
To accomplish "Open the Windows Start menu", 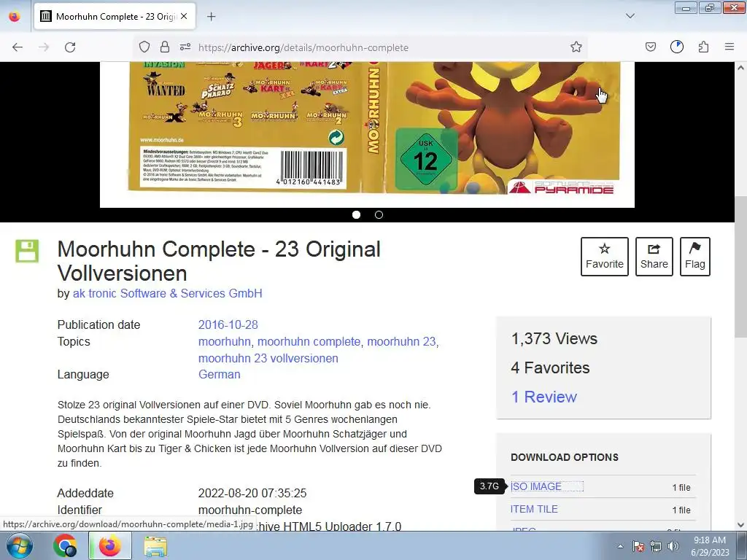I will click(x=20, y=545).
